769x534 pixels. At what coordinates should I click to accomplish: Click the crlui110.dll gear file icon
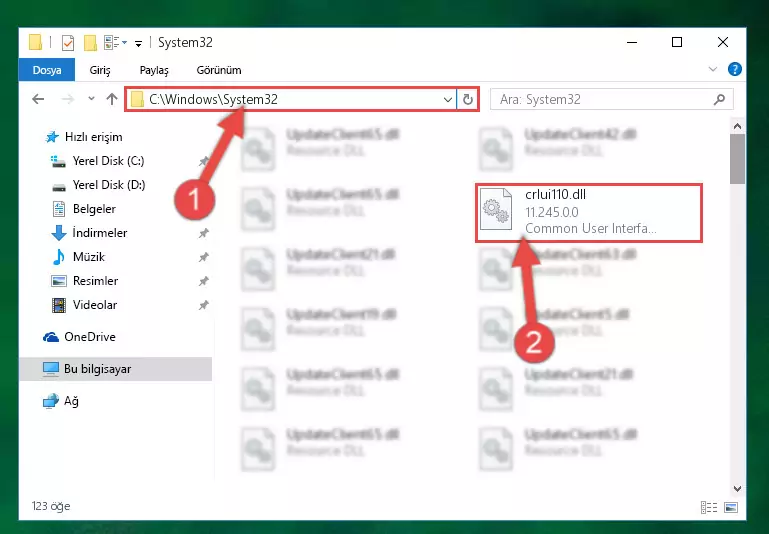pos(496,209)
